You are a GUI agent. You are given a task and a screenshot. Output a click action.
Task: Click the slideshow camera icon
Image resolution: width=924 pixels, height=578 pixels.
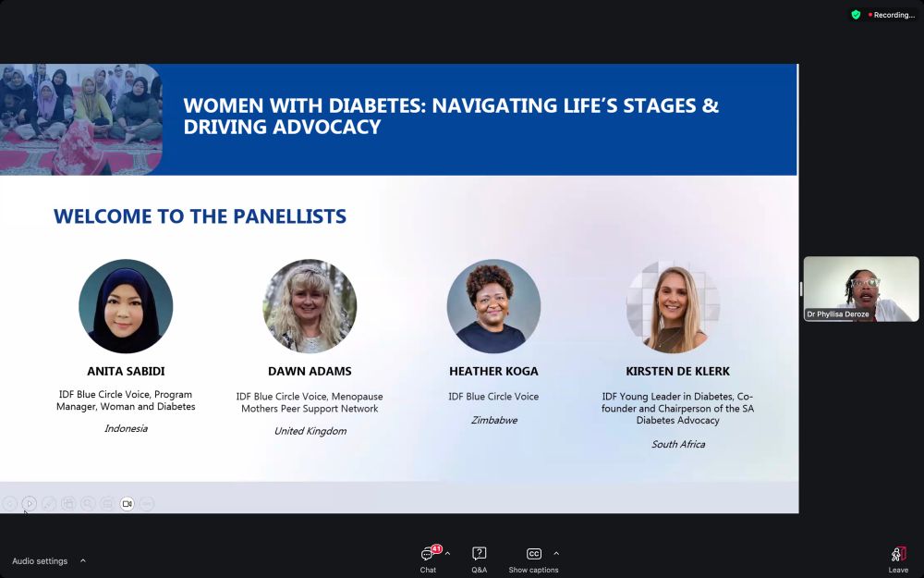[127, 504]
